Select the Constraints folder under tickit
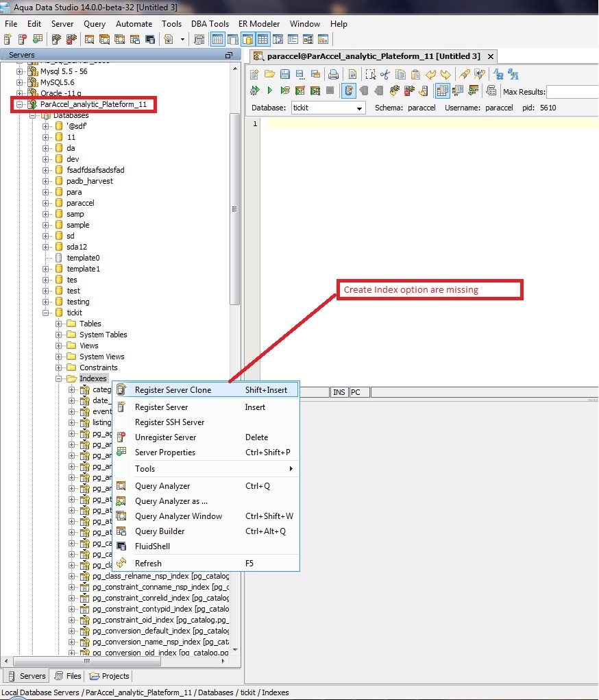 98,368
